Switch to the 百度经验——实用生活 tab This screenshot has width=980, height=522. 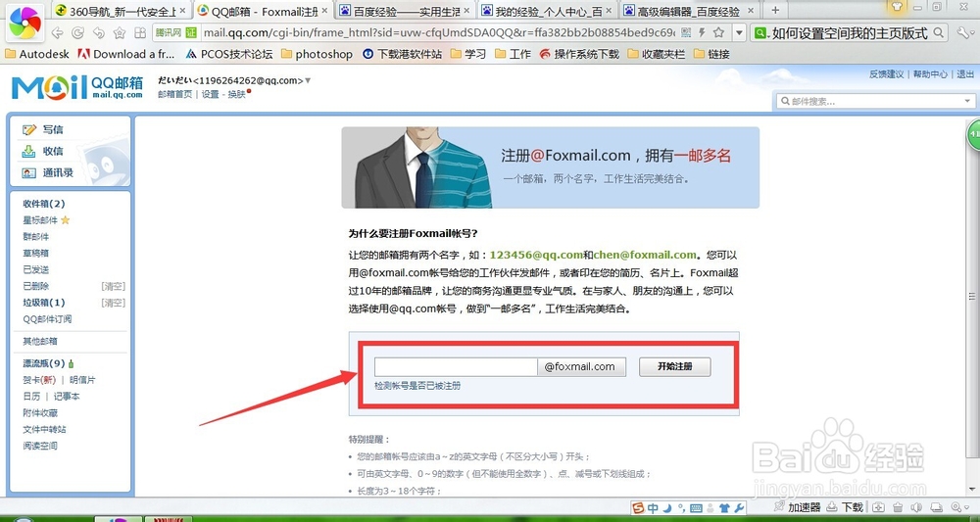pyautogui.click(x=407, y=11)
